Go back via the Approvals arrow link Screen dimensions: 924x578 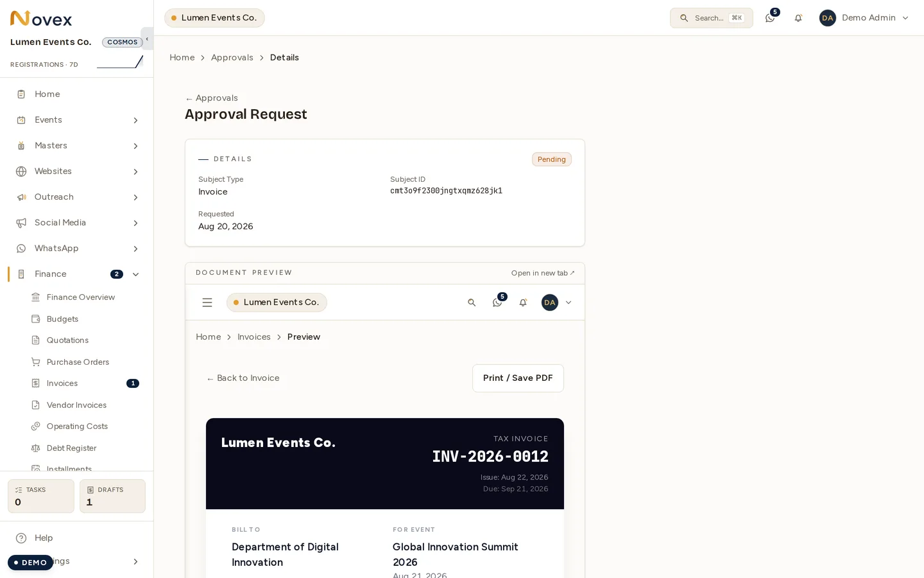[x=212, y=98]
